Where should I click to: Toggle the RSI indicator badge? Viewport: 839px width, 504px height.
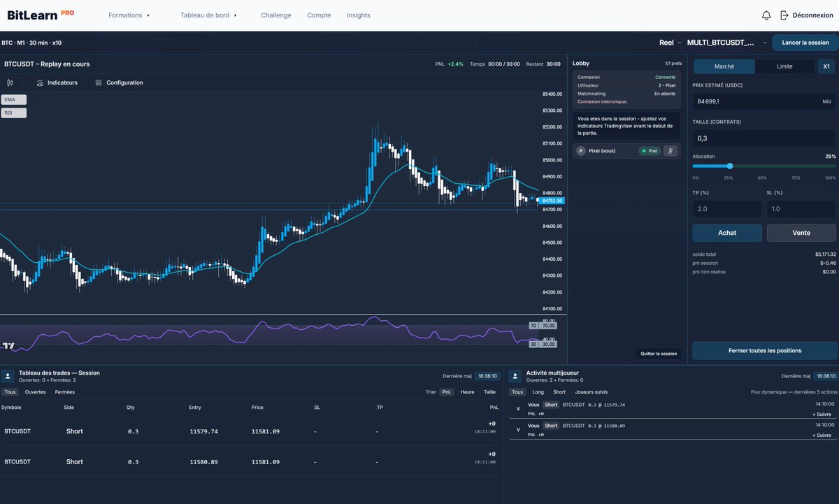click(14, 113)
